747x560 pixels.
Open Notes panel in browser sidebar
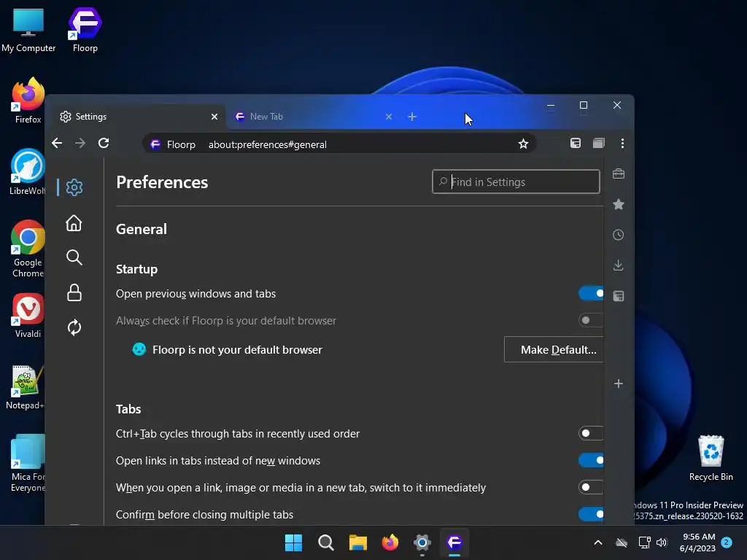point(619,296)
